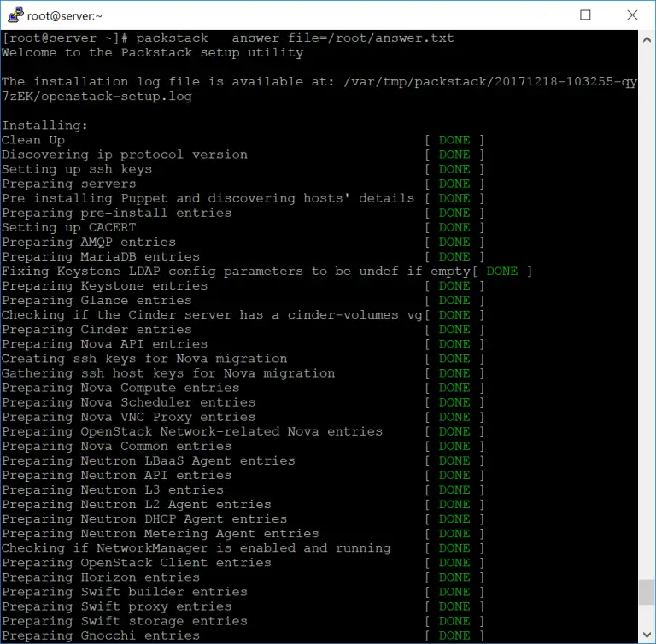Click the DONE status for Preparing Horizon entries

tap(454, 577)
